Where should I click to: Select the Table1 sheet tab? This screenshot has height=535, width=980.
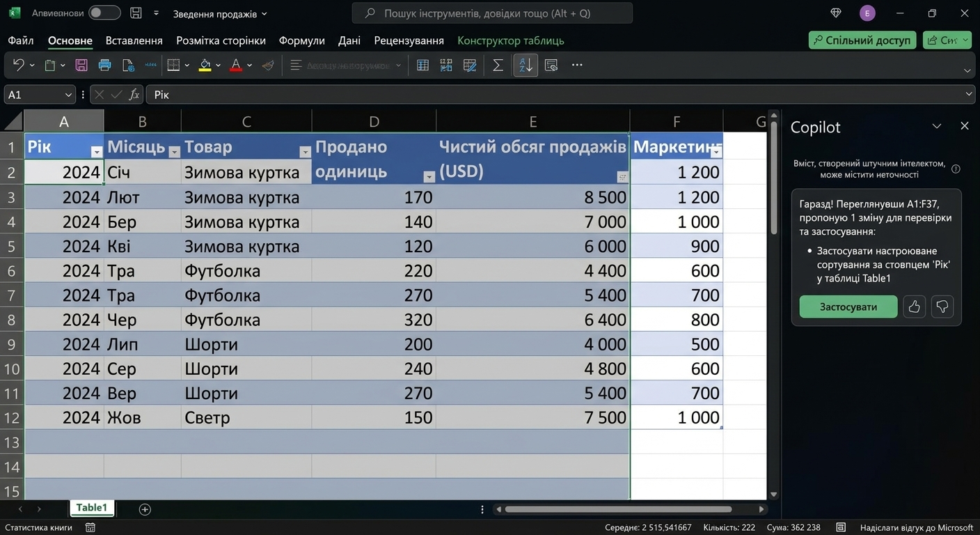[x=92, y=508]
